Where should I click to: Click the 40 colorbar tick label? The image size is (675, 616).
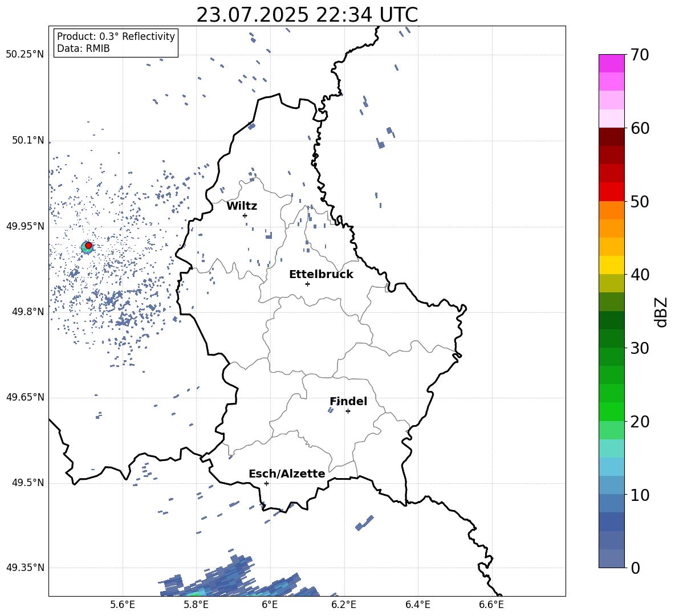coord(640,275)
